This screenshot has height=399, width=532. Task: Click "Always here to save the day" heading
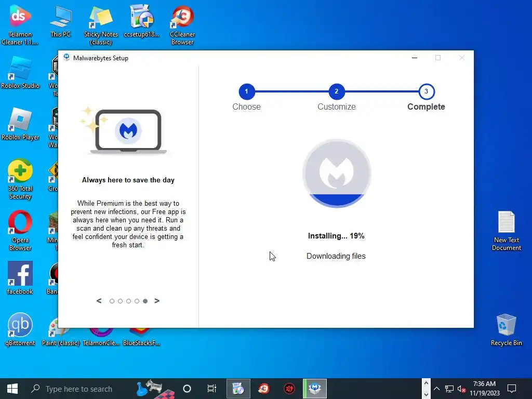tap(128, 180)
